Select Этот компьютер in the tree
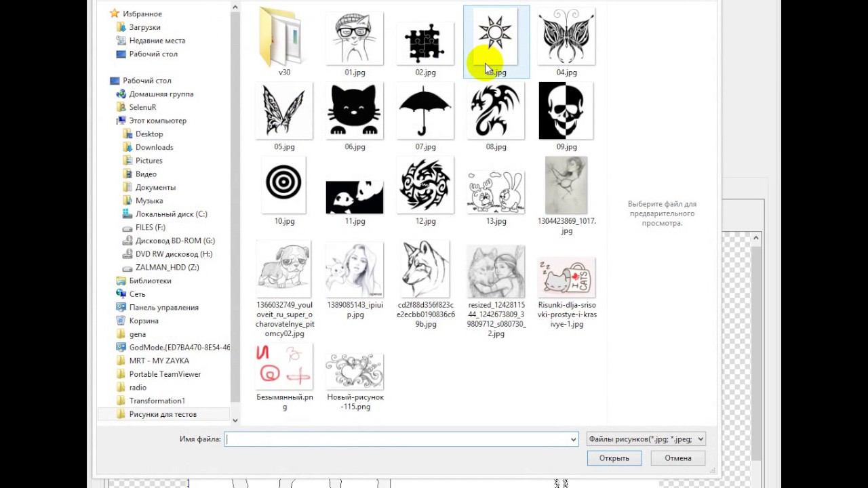 (157, 121)
